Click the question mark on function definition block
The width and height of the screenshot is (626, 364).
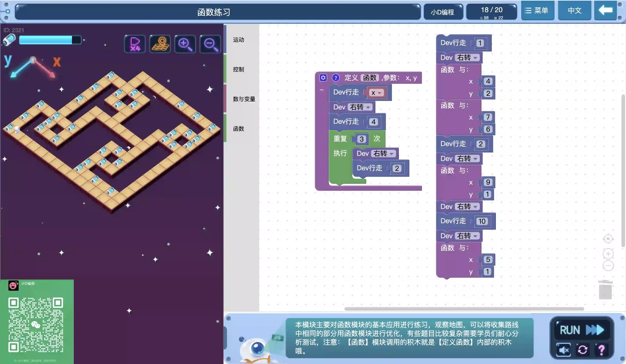tap(336, 78)
